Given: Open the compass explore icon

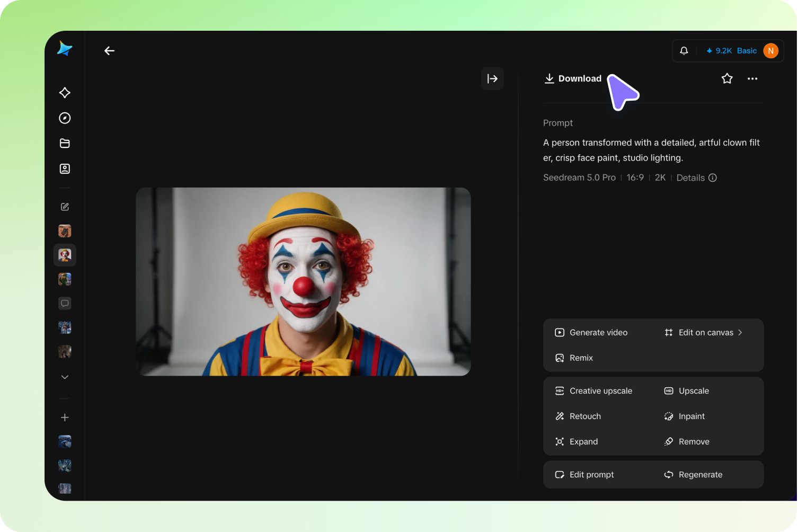Looking at the screenshot, I should point(65,118).
